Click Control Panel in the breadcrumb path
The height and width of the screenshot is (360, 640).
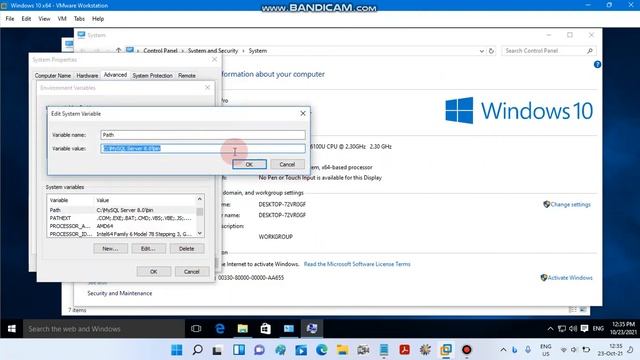(x=160, y=51)
